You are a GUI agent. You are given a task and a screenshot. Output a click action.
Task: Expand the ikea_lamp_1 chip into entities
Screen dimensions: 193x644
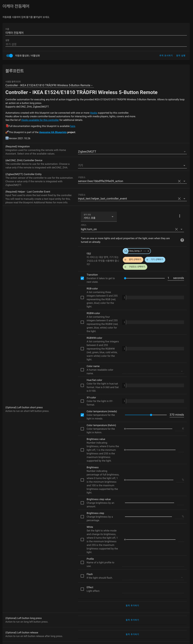145,251
